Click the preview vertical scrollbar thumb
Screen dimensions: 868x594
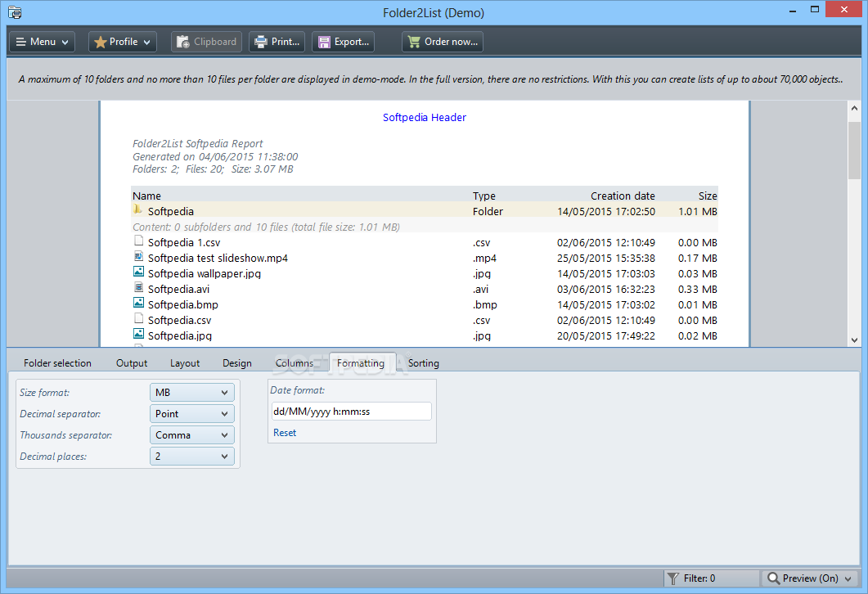click(x=854, y=150)
